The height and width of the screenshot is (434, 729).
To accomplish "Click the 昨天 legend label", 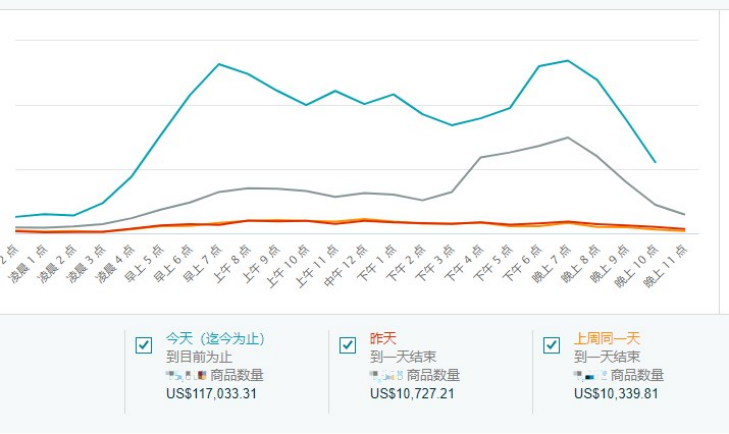I will [383, 339].
